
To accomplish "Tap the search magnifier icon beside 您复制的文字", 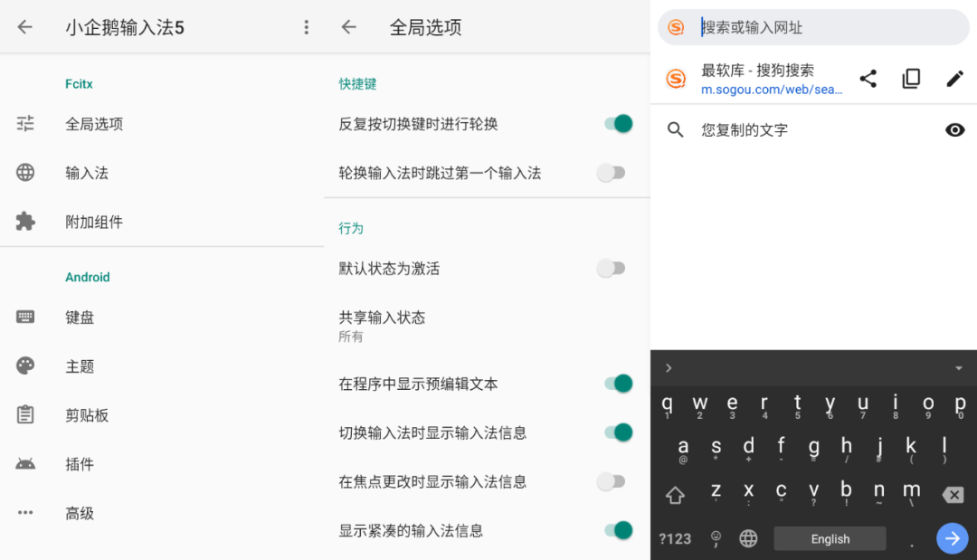I will pyautogui.click(x=676, y=129).
